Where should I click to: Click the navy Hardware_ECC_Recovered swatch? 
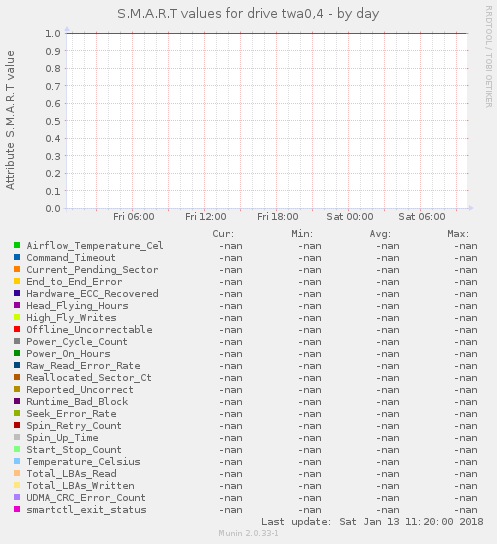click(x=17, y=293)
